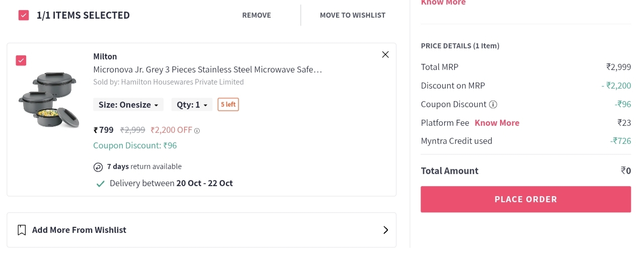644x263 pixels.
Task: Click the 7 days return icon
Action: (98, 167)
